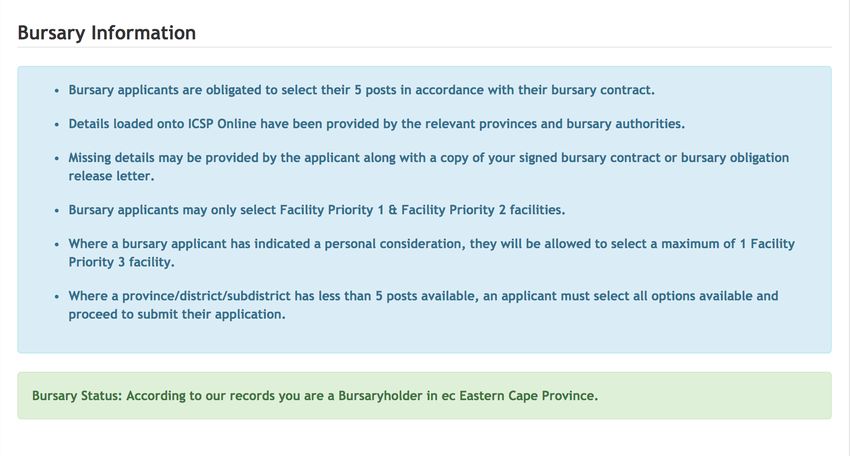The height and width of the screenshot is (456, 850).
Task: Click the 'Priority 3 facility.' line
Action: pyautogui.click(x=121, y=262)
